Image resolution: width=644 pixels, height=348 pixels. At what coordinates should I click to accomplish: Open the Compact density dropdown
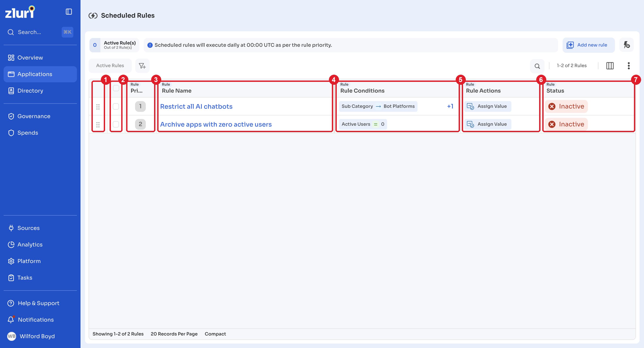[x=215, y=334]
